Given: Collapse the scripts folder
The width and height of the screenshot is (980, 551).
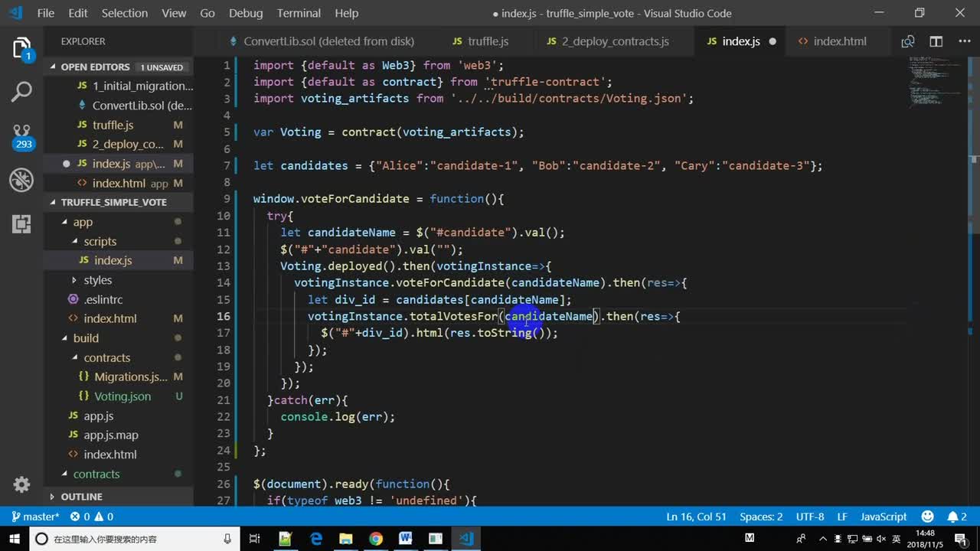Looking at the screenshot, I should 100,241.
